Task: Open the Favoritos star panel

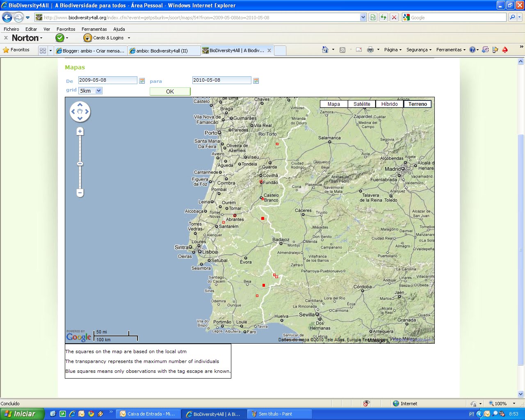Action: [16, 50]
